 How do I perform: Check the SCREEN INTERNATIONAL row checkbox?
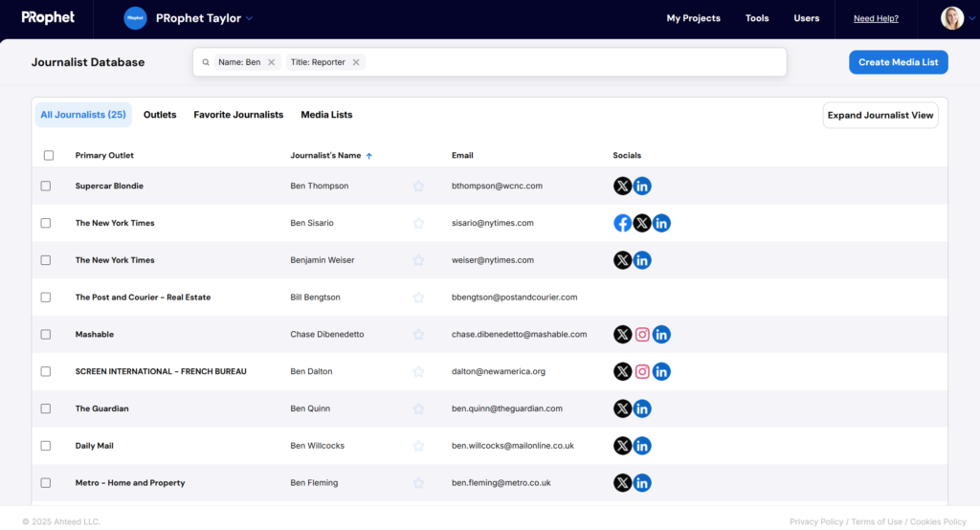tap(46, 371)
